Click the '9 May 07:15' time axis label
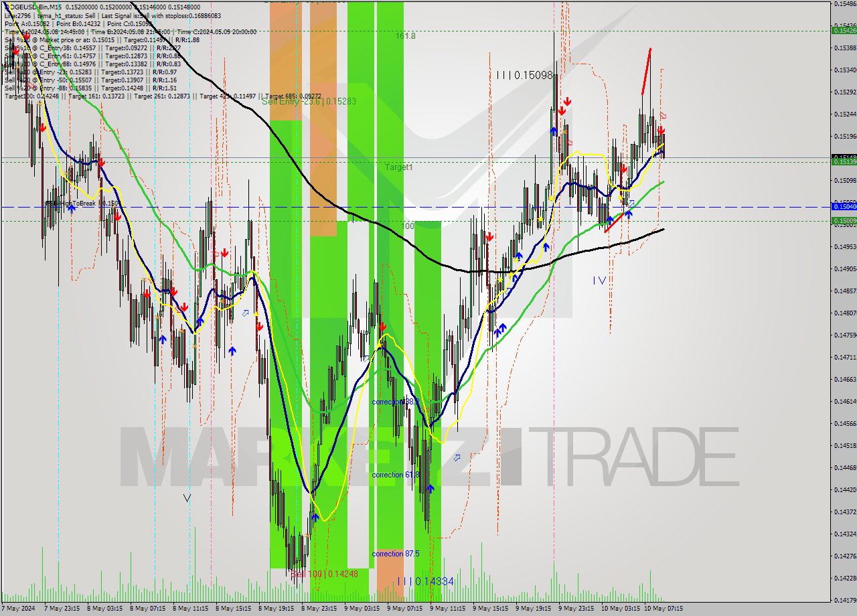Screen dimensions: 857x616 click(404, 609)
